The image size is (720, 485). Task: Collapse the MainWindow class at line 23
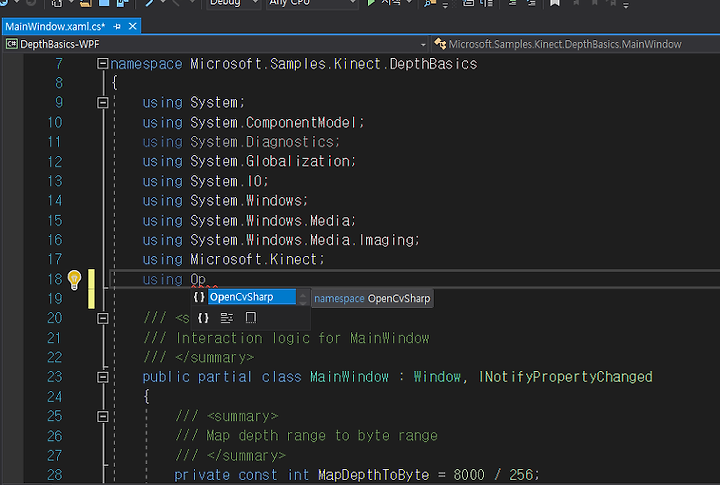coord(102,377)
